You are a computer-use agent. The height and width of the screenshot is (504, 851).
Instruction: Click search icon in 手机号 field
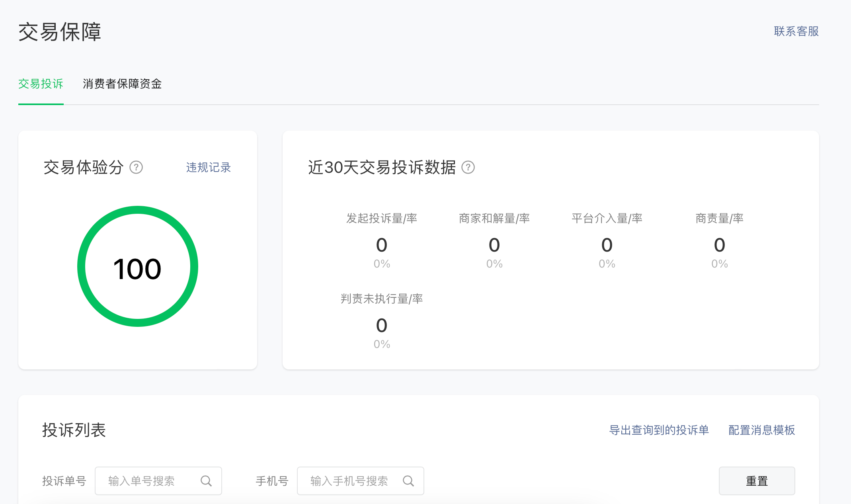(408, 481)
